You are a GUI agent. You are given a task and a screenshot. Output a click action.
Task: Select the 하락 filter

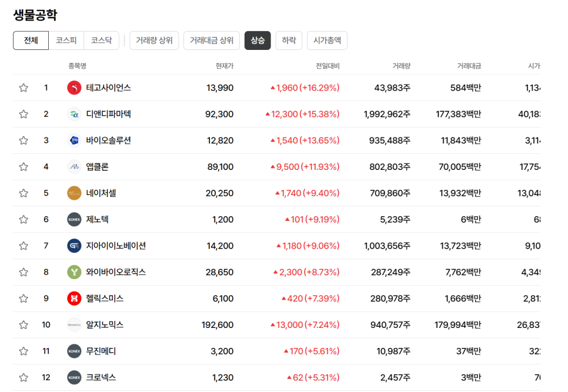pos(289,40)
